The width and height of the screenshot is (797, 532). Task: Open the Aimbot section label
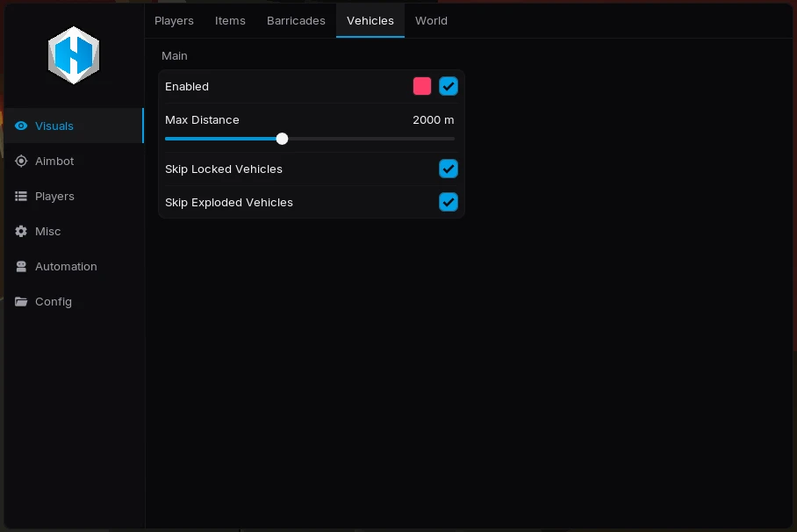point(54,161)
